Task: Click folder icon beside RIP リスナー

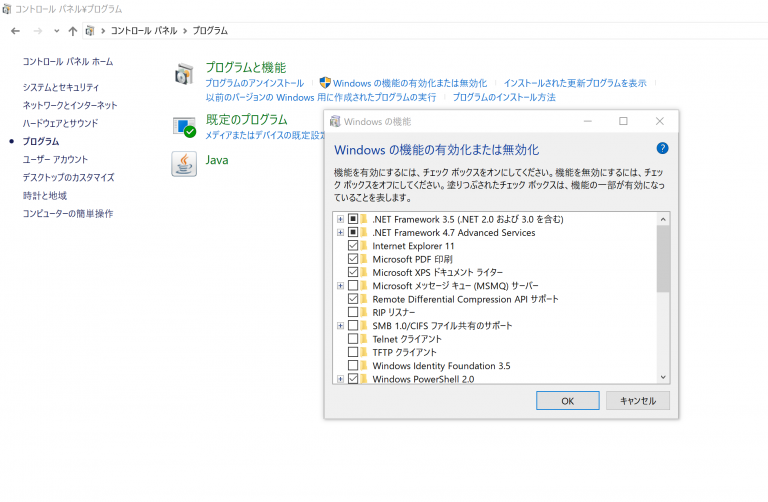Action: pos(364,312)
